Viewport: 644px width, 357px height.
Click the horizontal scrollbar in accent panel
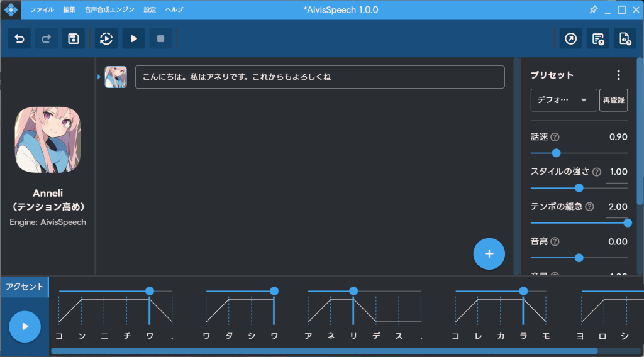tap(325, 351)
